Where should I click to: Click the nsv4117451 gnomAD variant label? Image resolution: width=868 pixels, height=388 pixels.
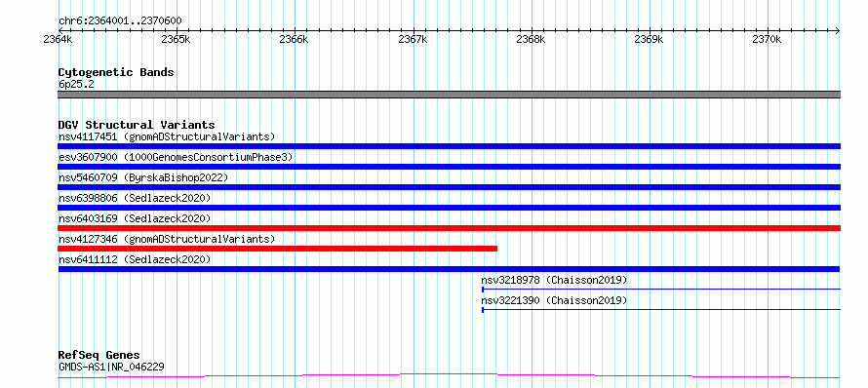click(167, 136)
